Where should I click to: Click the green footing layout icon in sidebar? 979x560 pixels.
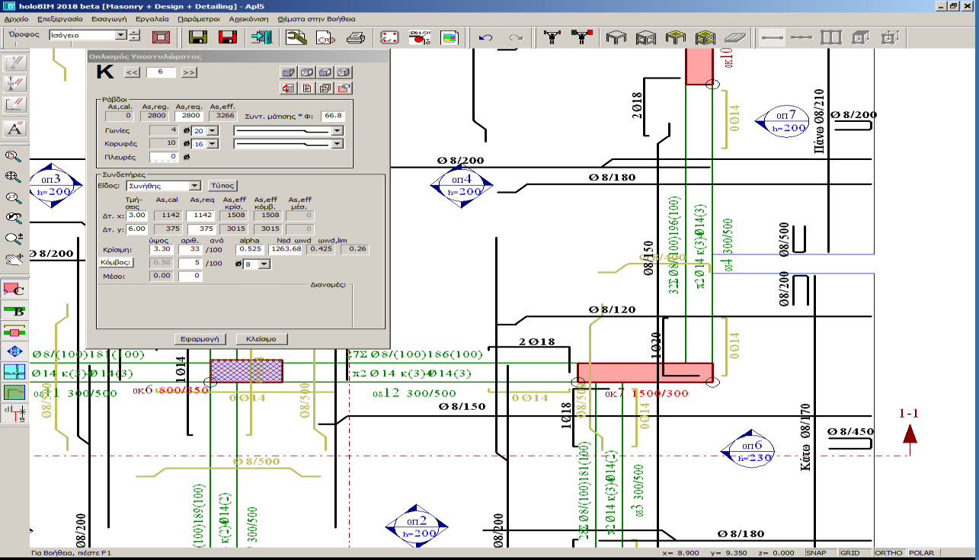[15, 392]
